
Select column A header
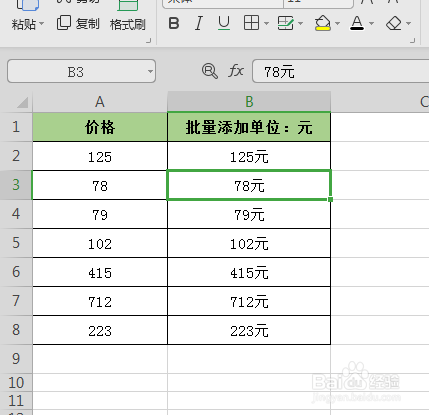point(100,102)
